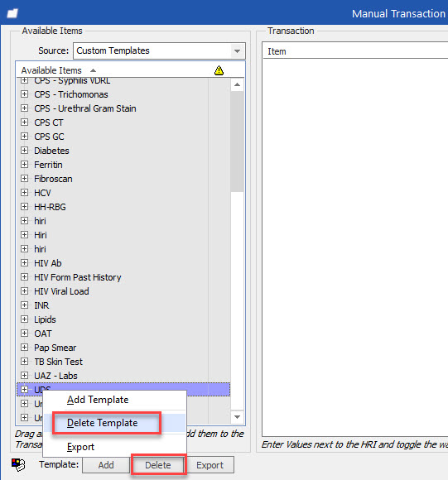Select Export in the context menu
The image size is (448, 480).
pyautogui.click(x=80, y=447)
